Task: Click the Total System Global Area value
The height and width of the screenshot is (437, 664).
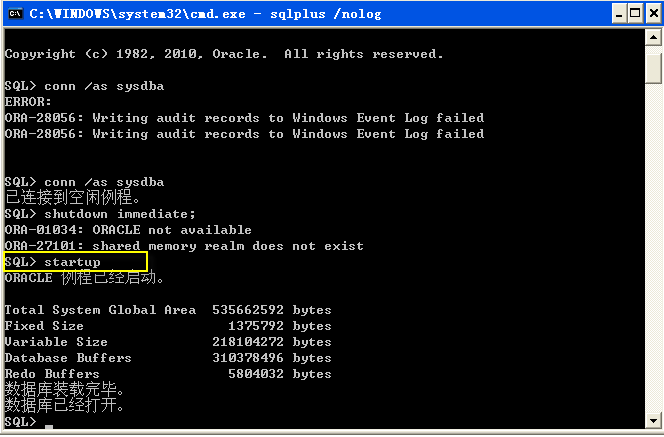Action: tap(248, 310)
